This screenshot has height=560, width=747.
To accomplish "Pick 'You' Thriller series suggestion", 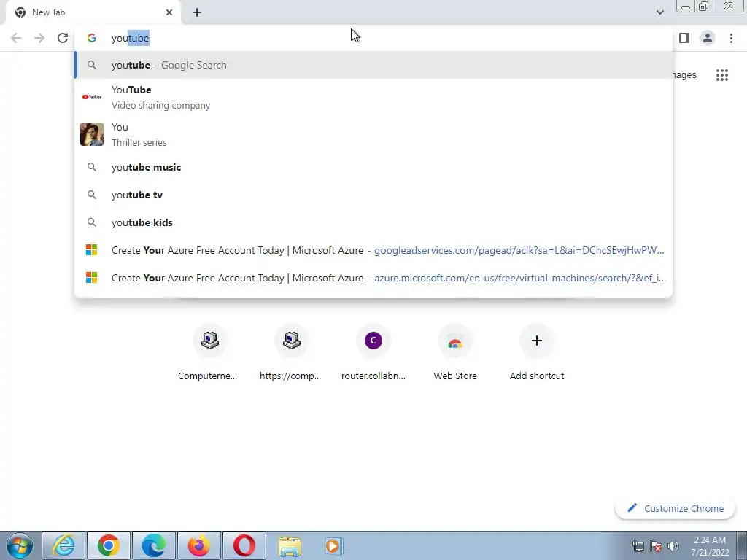I will tap(374, 134).
